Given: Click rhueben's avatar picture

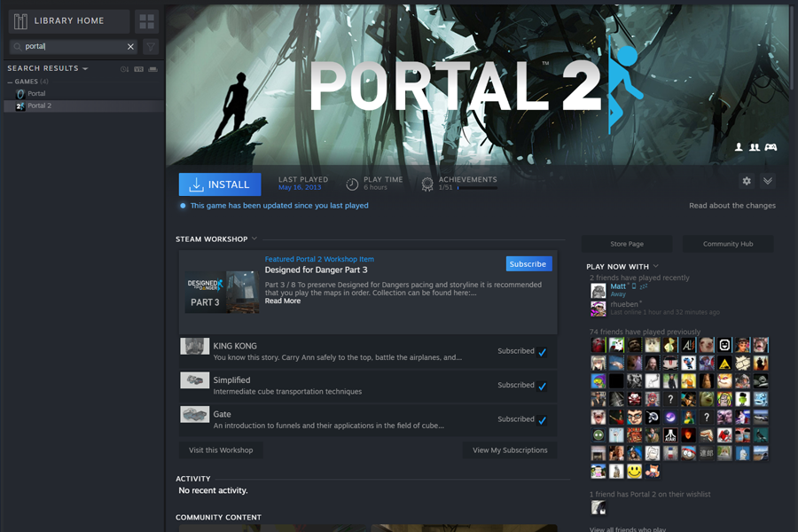Looking at the screenshot, I should [x=598, y=309].
